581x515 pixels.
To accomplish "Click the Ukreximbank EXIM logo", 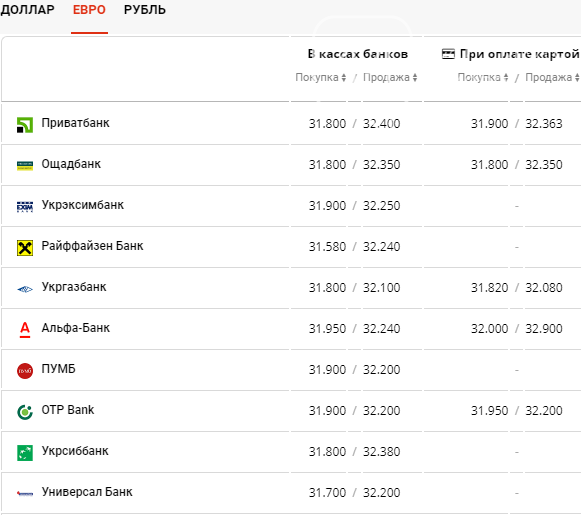I will [25, 207].
